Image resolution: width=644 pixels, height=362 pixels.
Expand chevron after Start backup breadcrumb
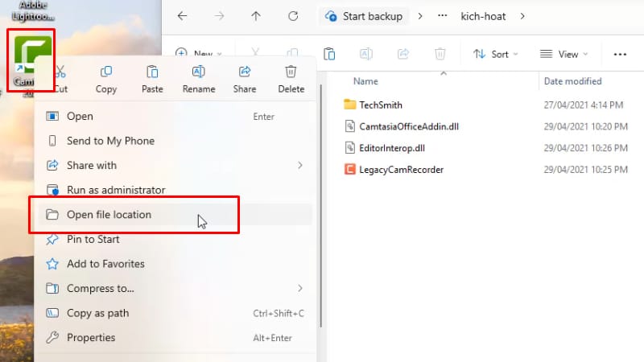coord(420,16)
